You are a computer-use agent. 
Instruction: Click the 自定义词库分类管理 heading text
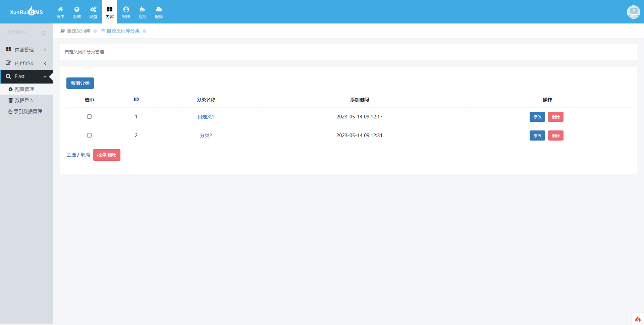(85, 52)
